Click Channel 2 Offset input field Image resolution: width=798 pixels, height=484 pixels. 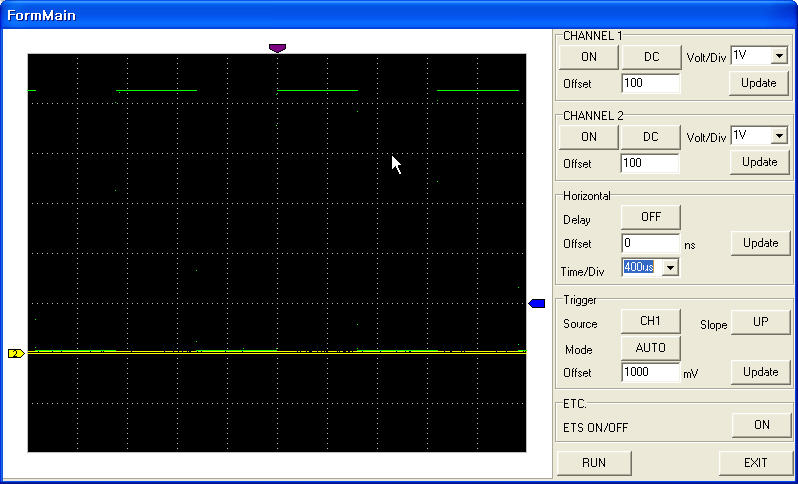point(650,163)
